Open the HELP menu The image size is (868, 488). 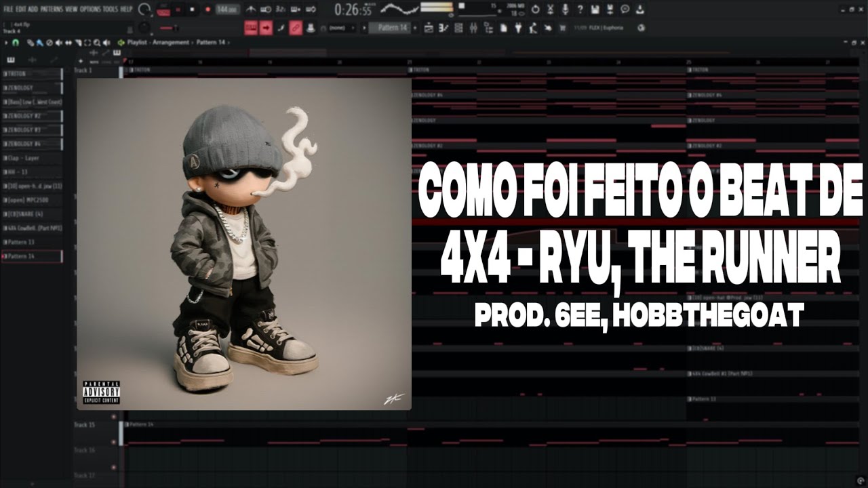126,9
